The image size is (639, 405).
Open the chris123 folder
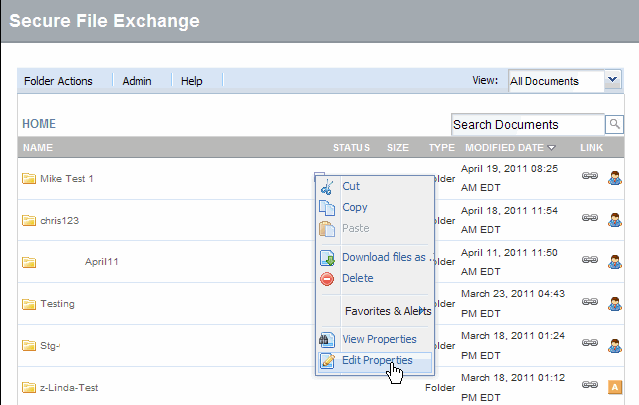coord(58,220)
